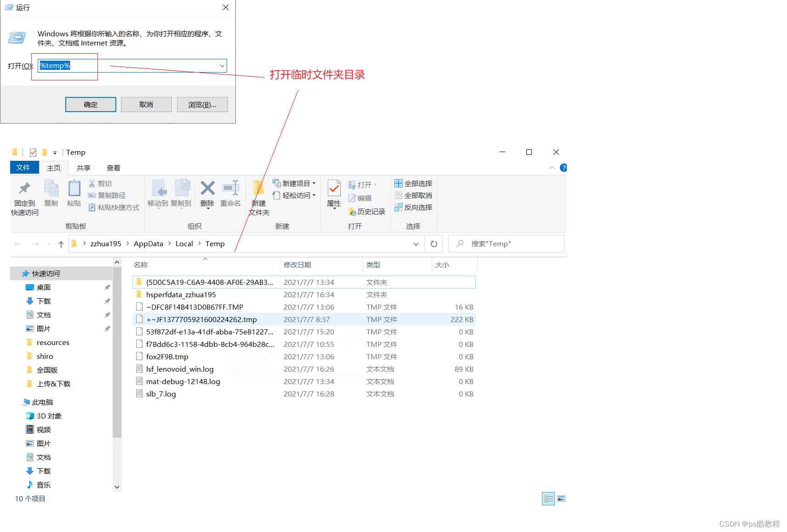Click the up-directory arrow
Image resolution: width=787 pixels, height=532 pixels.
tap(61, 244)
